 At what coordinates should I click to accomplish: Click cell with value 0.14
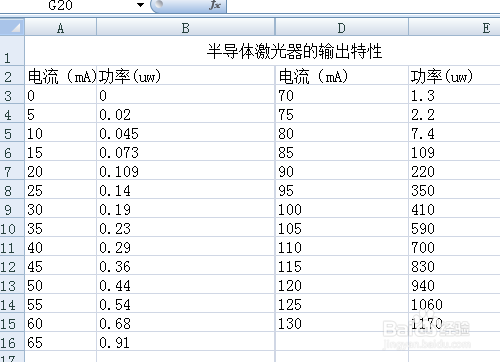[x=186, y=189]
